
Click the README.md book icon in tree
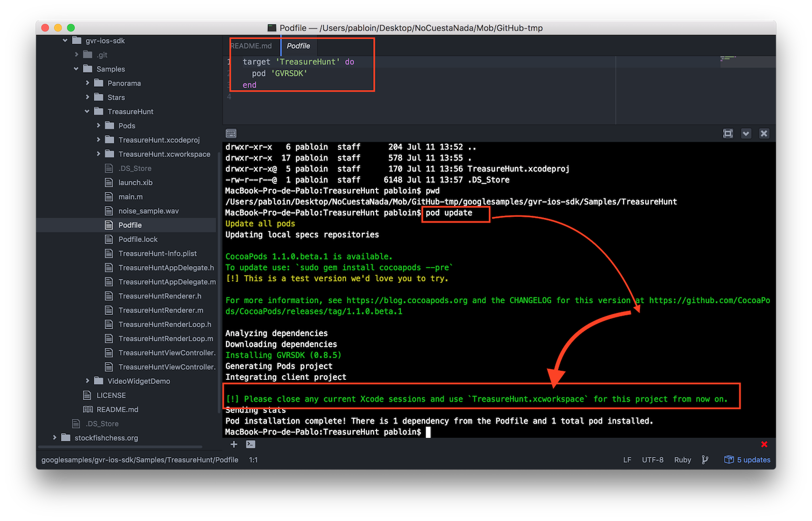[87, 409]
